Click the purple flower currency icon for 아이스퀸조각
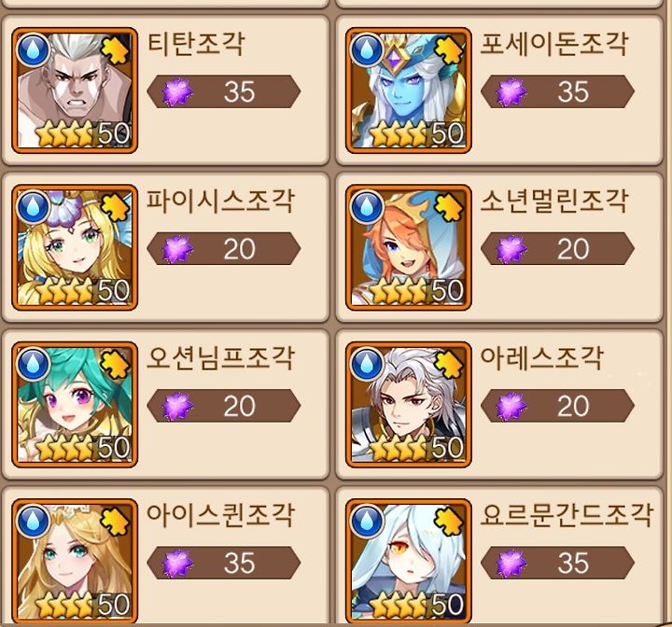Image resolution: width=672 pixels, height=627 pixels. 177,563
